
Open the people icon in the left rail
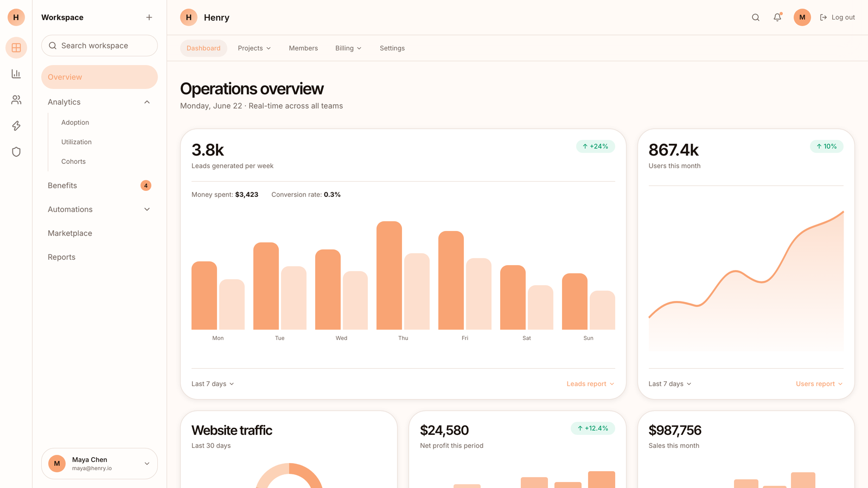coord(16,100)
